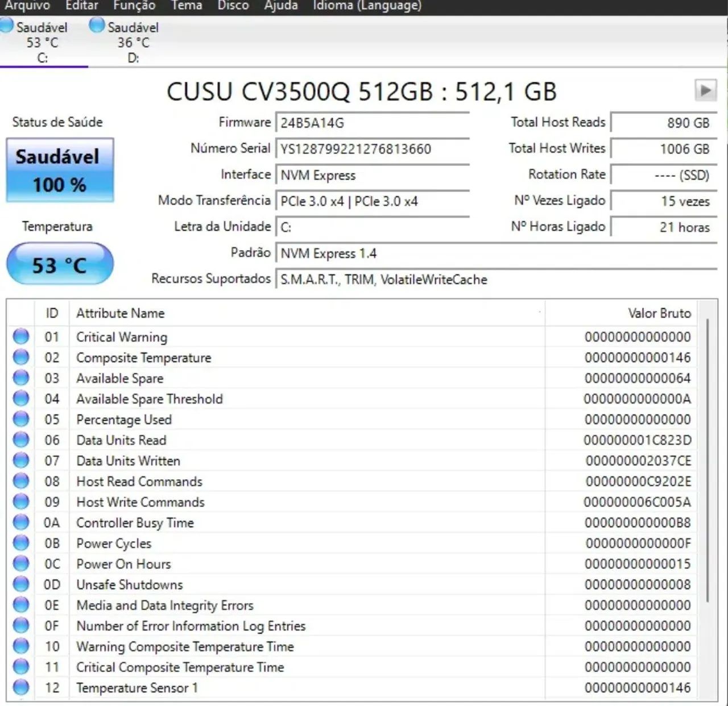This screenshot has width=728, height=706.
Task: Click the health icon beside drive C: Saudável
Action: 6,26
